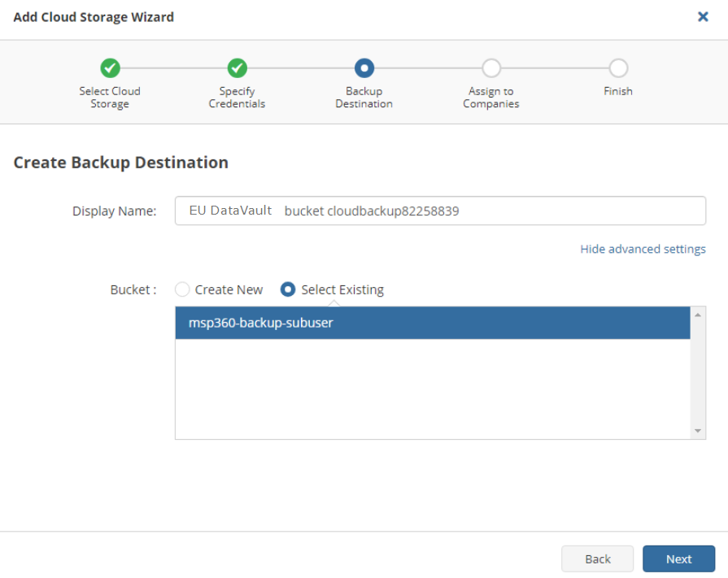
Task: Close the Add Cloud Storage Wizard
Action: tap(703, 17)
